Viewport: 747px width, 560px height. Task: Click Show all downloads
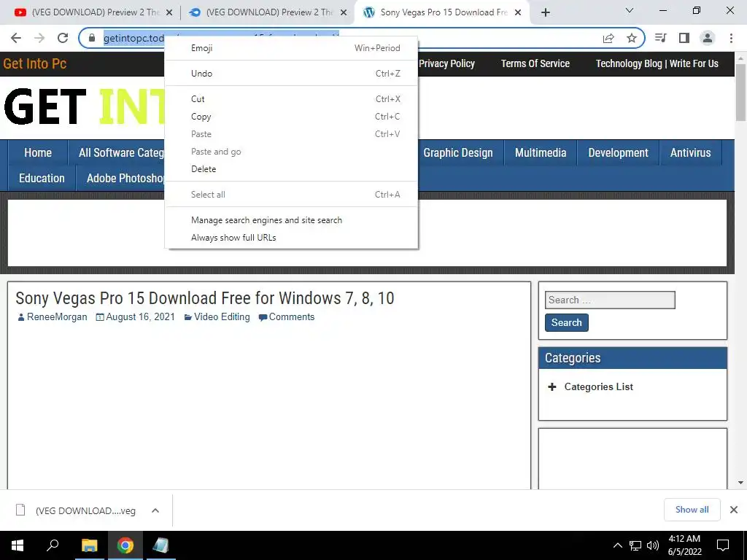pyautogui.click(x=692, y=510)
